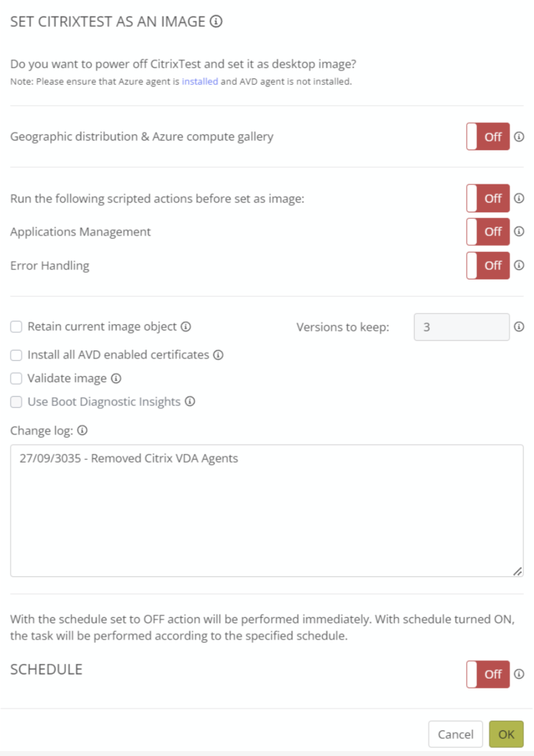This screenshot has height=756, width=534.
Task: Click info icon for Geographic distribution toggle
Action: tap(519, 137)
